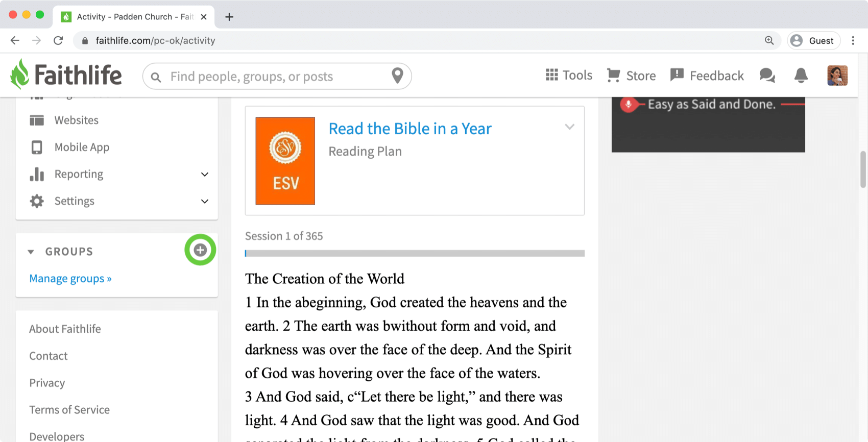
Task: Open the reading plan card dropdown chevron
Action: pos(570,127)
